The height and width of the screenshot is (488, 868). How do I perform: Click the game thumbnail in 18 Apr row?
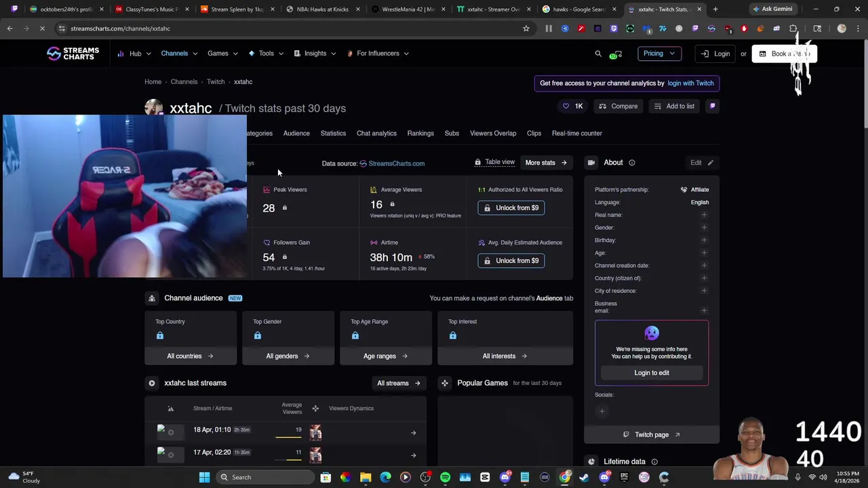[x=315, y=433]
